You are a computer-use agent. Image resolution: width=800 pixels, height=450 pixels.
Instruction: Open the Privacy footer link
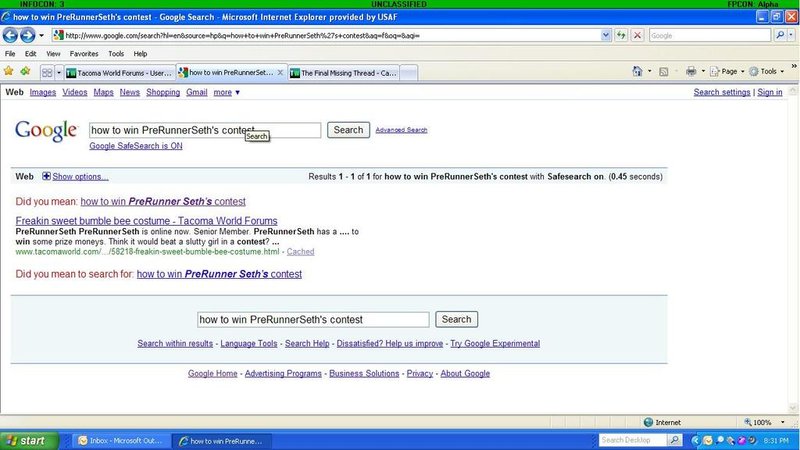coord(419,373)
